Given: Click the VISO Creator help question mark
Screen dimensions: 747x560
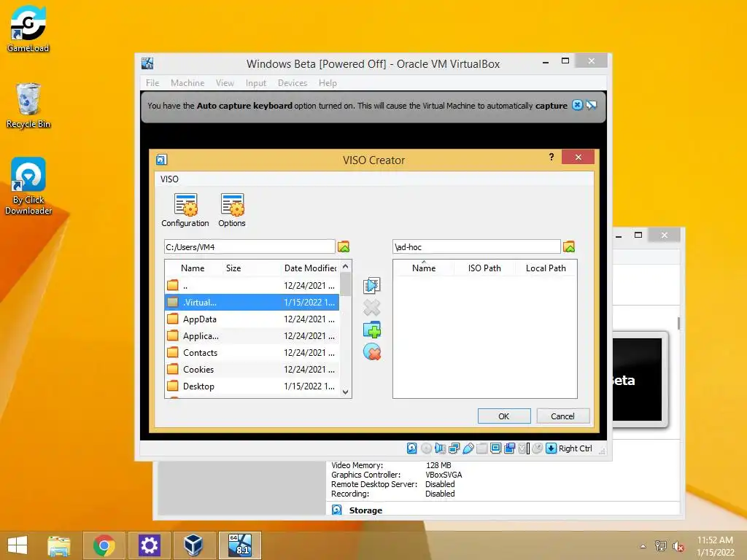Looking at the screenshot, I should tap(551, 157).
